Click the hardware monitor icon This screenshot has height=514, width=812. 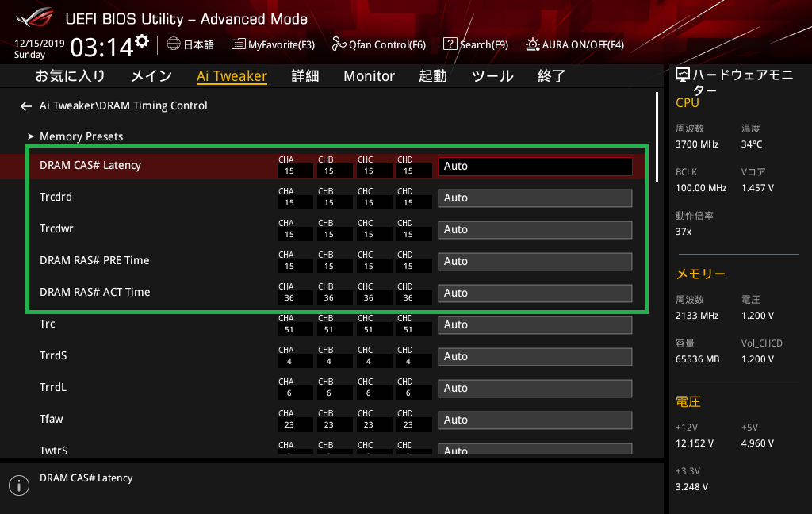pos(683,75)
